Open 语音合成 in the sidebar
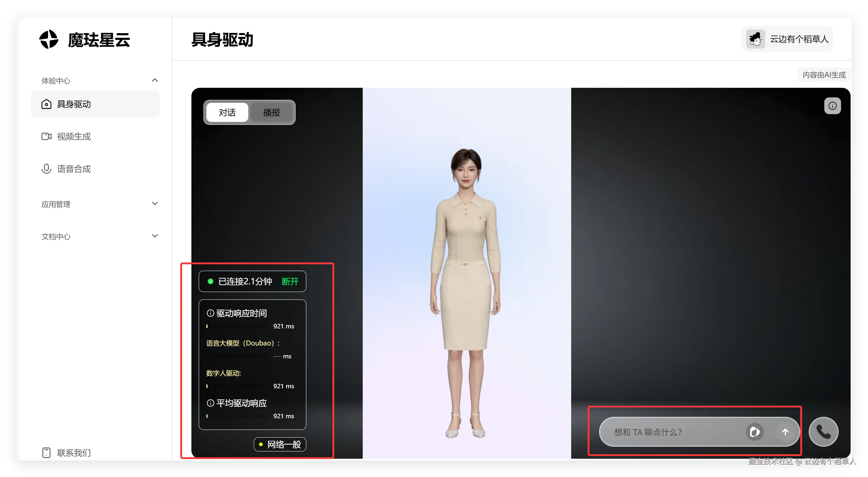This screenshot has height=477, width=868. coord(74,169)
